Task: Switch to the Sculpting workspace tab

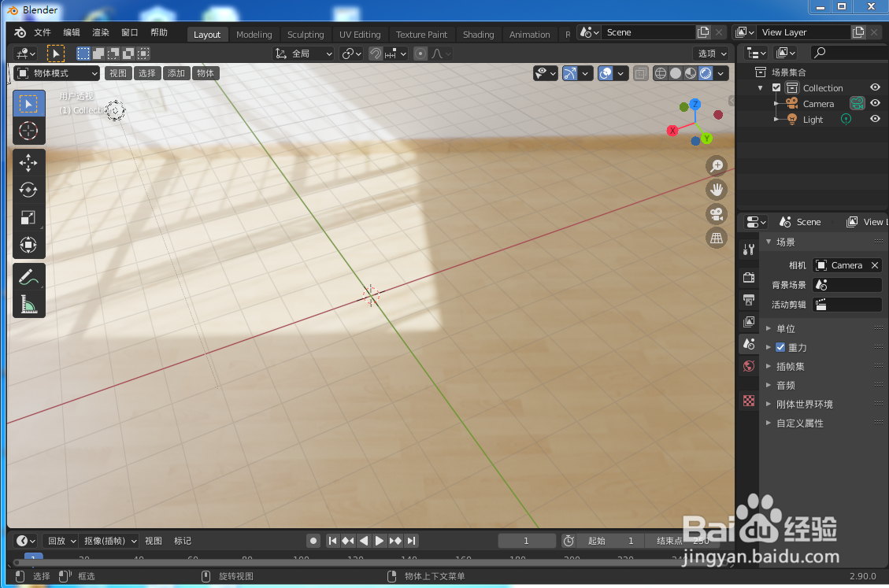Action: tap(306, 35)
